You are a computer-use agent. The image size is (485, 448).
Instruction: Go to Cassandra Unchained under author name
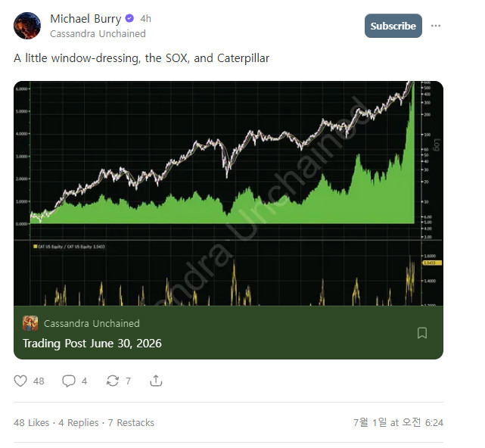click(98, 33)
